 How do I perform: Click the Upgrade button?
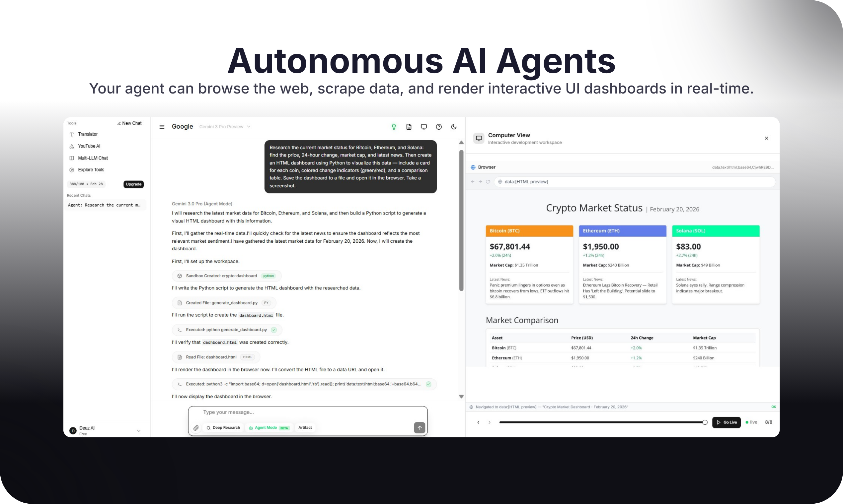click(133, 184)
